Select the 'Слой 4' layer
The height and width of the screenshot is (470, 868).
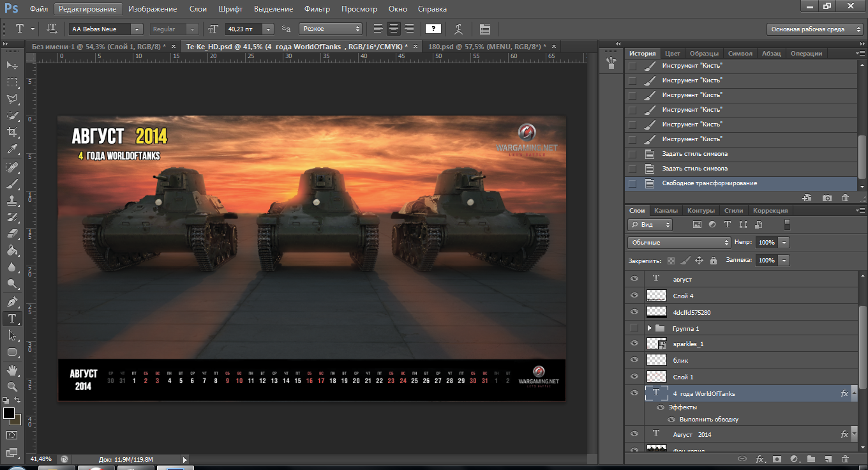point(683,296)
